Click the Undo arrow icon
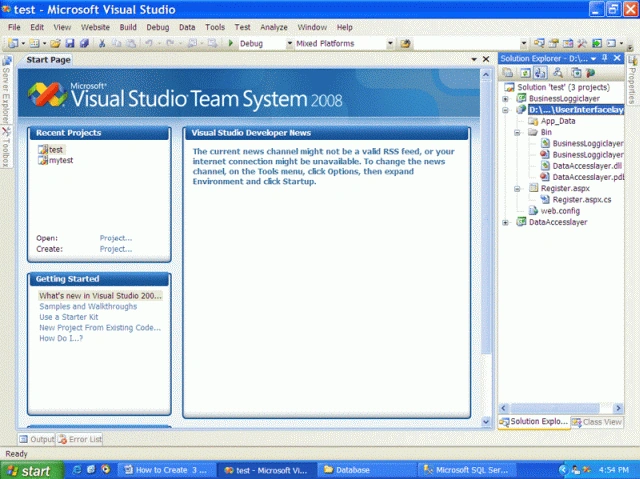Screen dimensions: 640x479 point(149,43)
